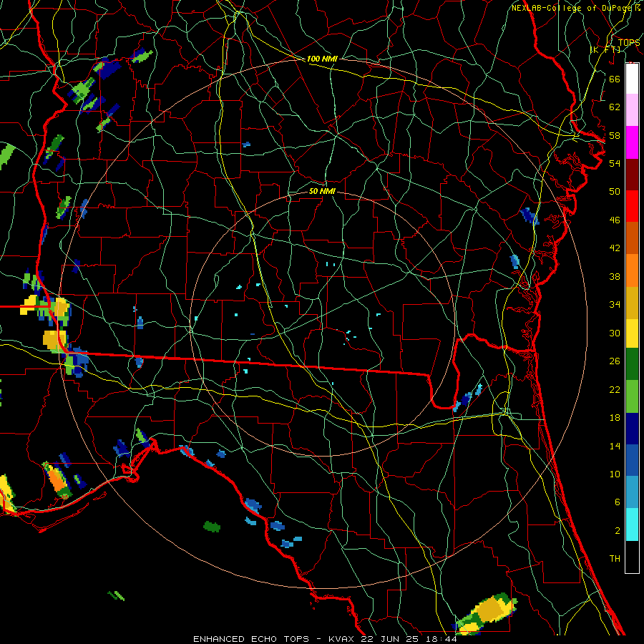
Task: Click the 42 legend value
Action: 615,248
